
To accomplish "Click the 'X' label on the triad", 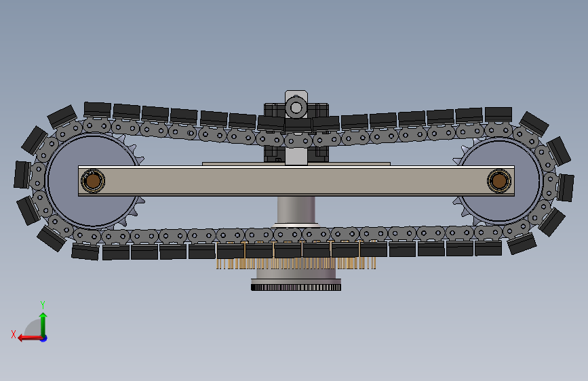I will pyautogui.click(x=14, y=334).
